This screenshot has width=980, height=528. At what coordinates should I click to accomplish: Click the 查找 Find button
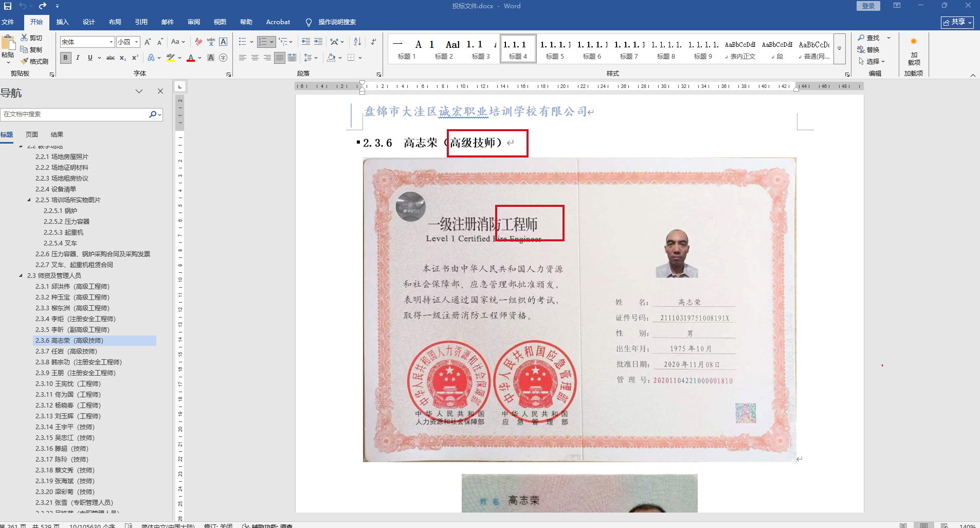tap(868, 38)
